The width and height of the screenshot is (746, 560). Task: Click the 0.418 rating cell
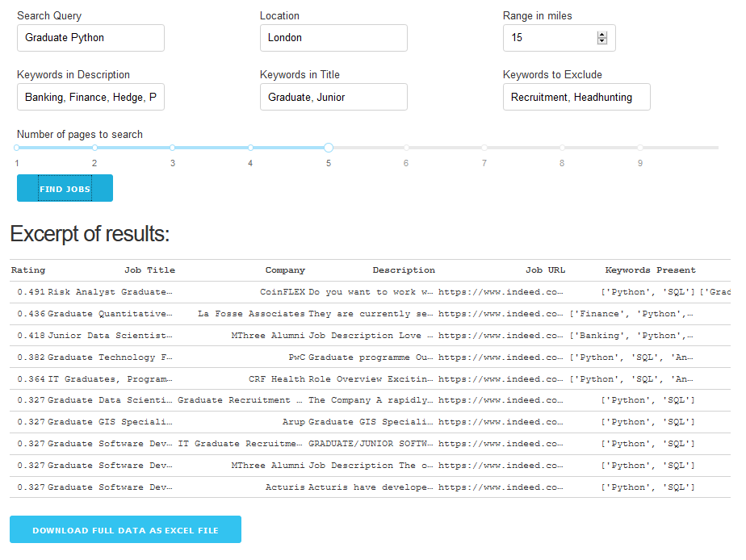click(x=31, y=336)
